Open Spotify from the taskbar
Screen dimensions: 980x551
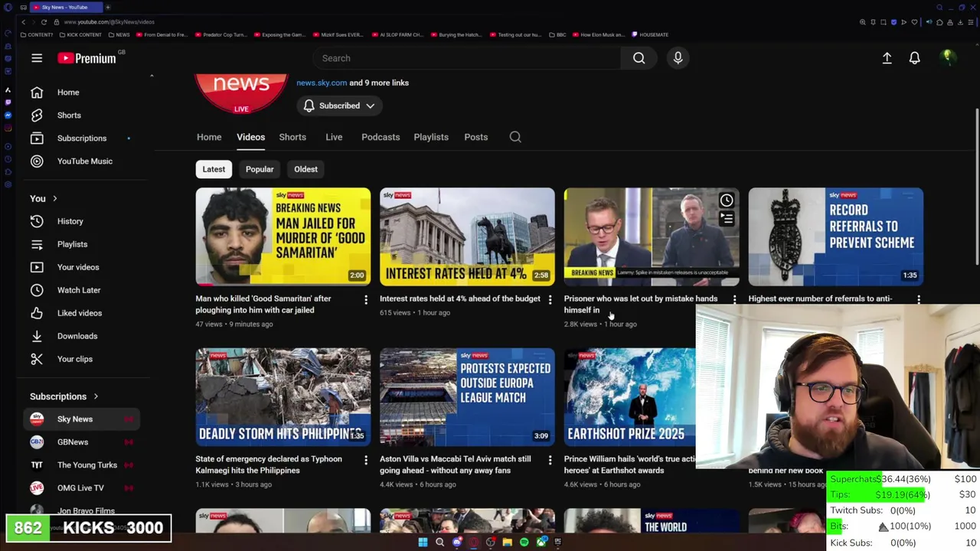524,542
